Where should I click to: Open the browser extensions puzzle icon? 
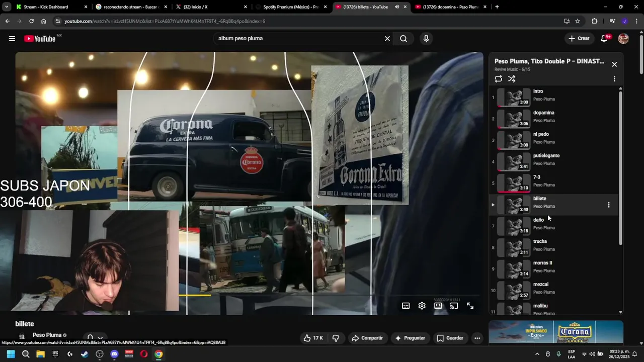pos(595,21)
